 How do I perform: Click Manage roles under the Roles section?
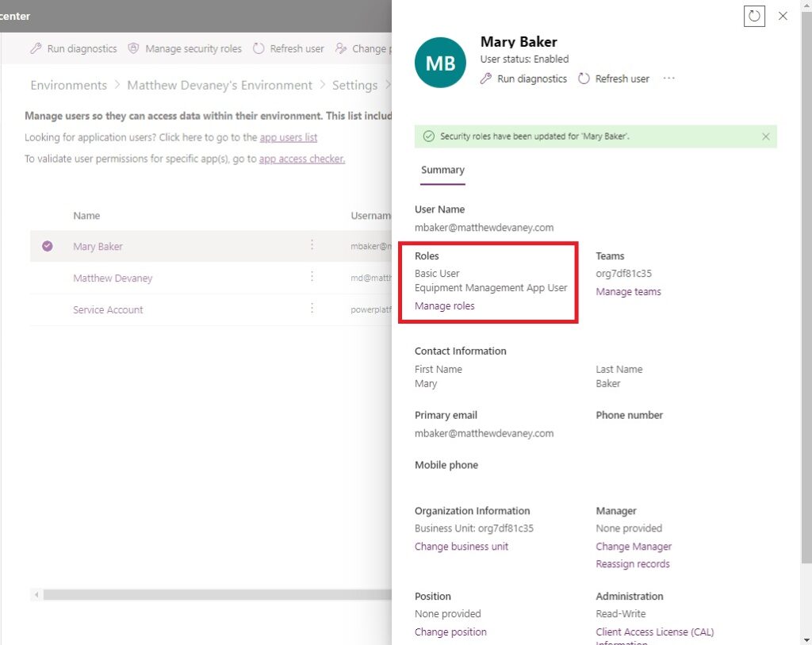pyautogui.click(x=444, y=305)
